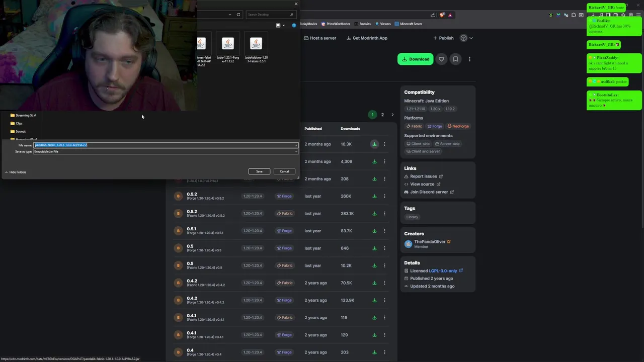Screen dimensions: 644x362
Task: Open the Join Discord server link
Action: point(429,192)
